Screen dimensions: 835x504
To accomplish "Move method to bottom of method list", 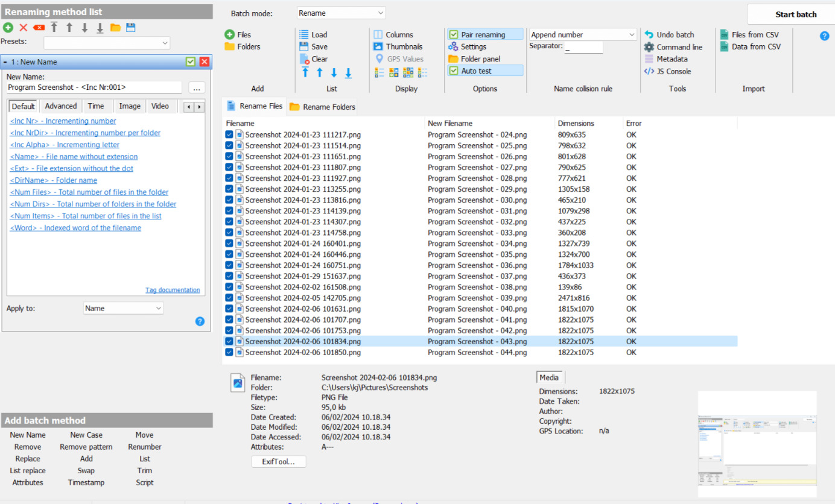I will (x=100, y=28).
